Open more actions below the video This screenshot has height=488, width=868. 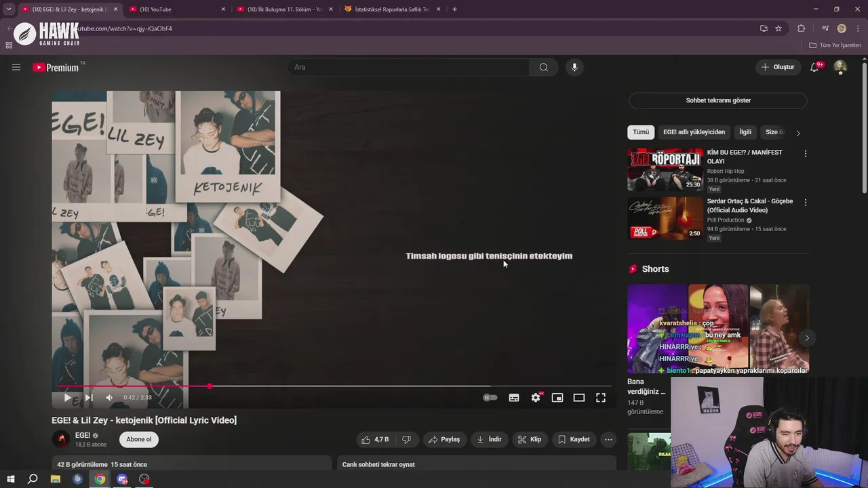pos(608,439)
